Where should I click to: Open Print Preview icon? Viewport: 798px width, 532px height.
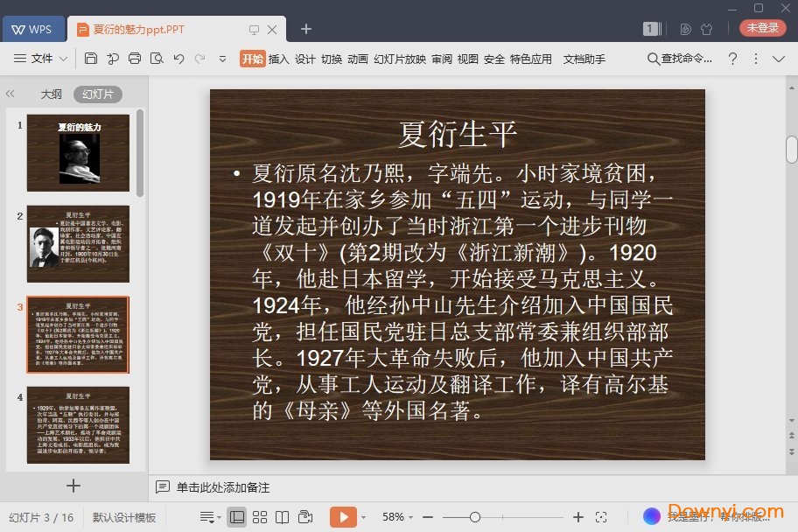pos(157,59)
